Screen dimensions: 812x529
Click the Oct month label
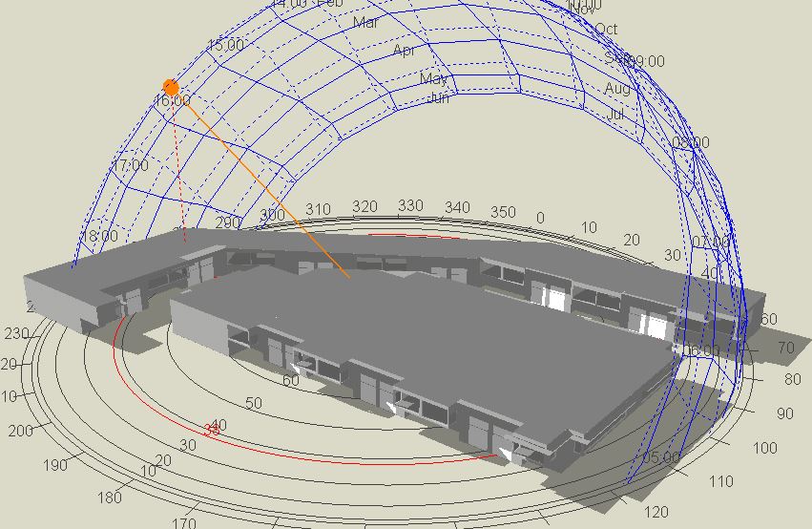coord(606,29)
